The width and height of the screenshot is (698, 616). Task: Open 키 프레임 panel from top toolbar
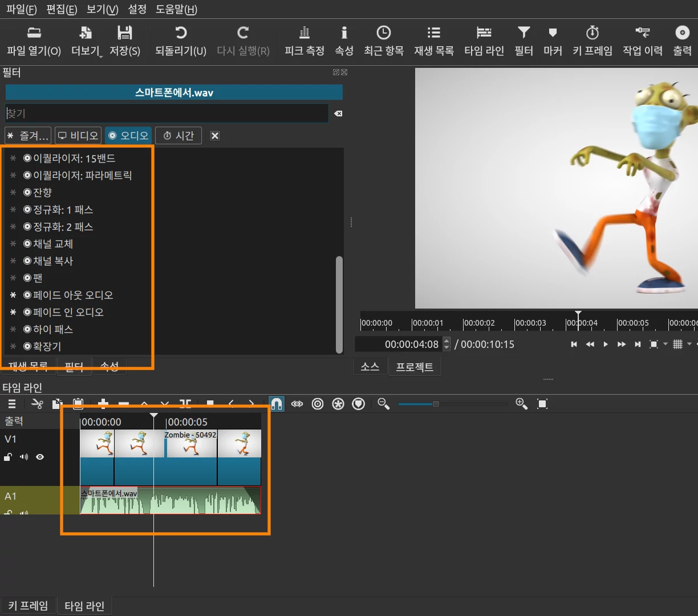[593, 40]
